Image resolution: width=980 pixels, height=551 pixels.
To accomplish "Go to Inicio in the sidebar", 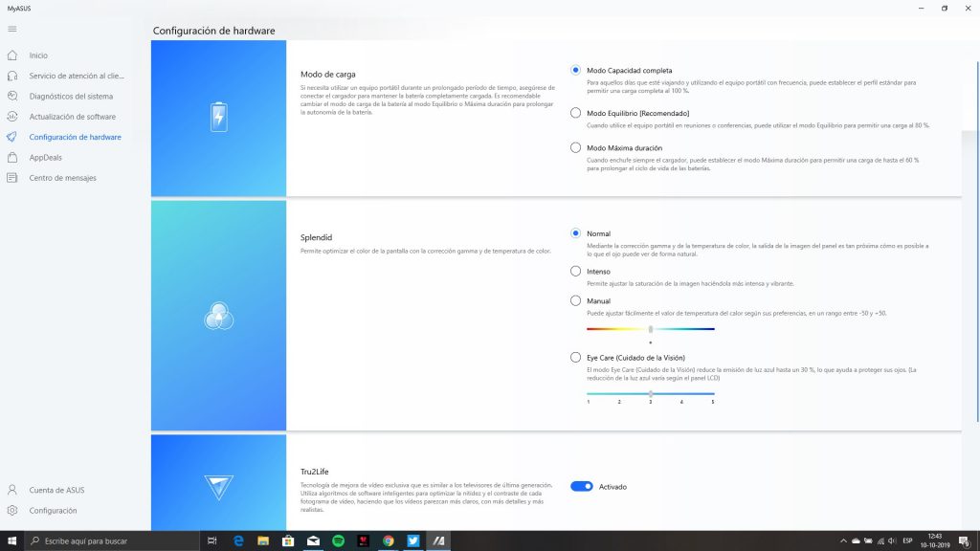I will (38, 55).
